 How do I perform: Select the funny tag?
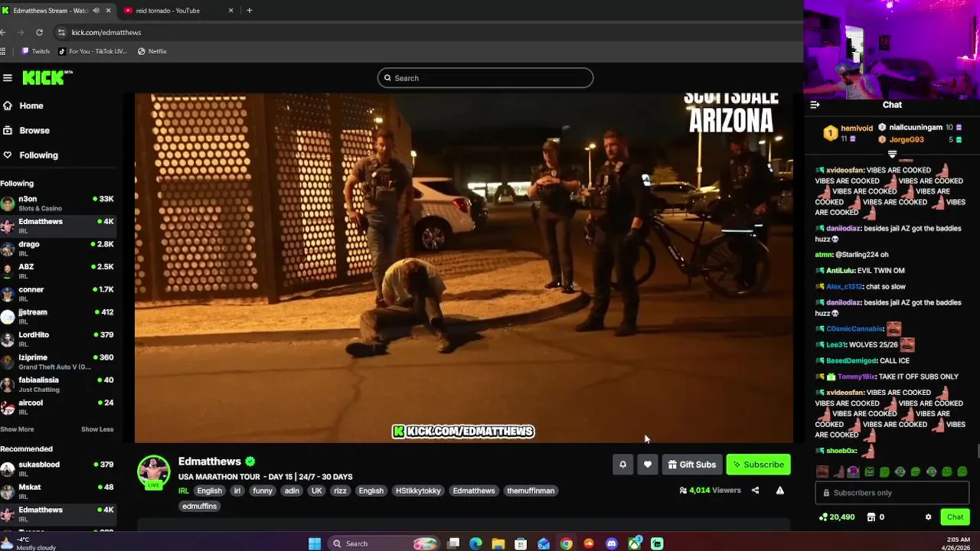(263, 491)
